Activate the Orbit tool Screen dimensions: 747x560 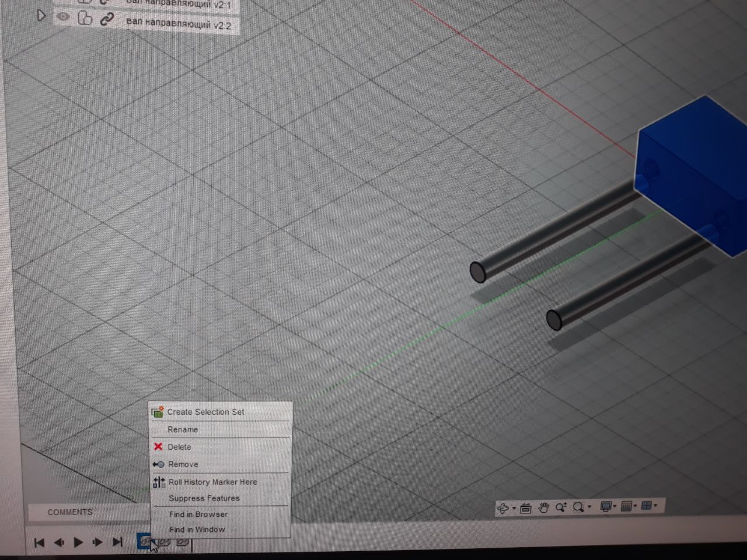coord(502,508)
